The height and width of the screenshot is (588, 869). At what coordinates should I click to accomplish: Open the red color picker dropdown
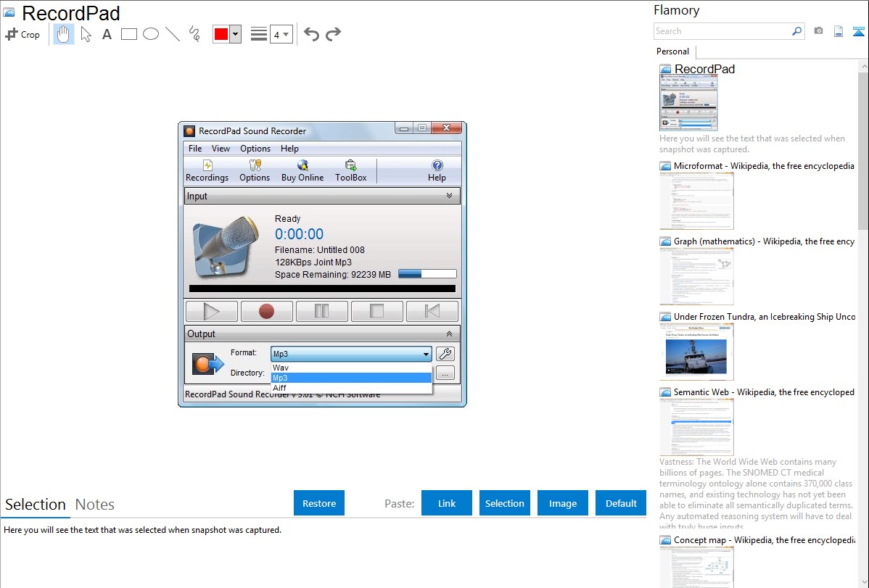click(235, 34)
